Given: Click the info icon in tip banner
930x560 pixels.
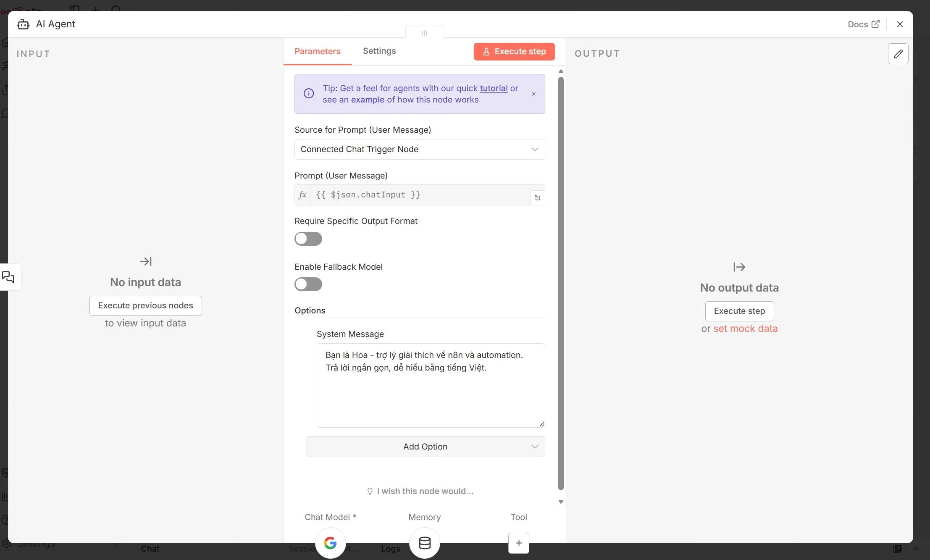Looking at the screenshot, I should pos(309,94).
